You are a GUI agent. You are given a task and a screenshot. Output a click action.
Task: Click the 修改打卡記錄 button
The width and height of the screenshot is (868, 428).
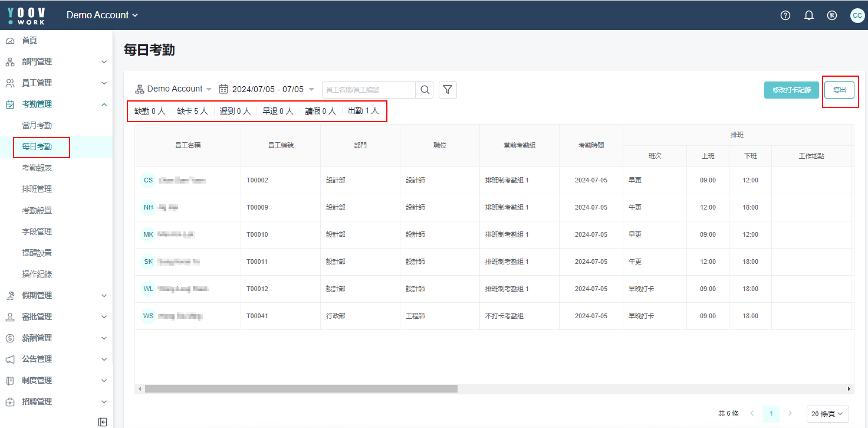791,90
